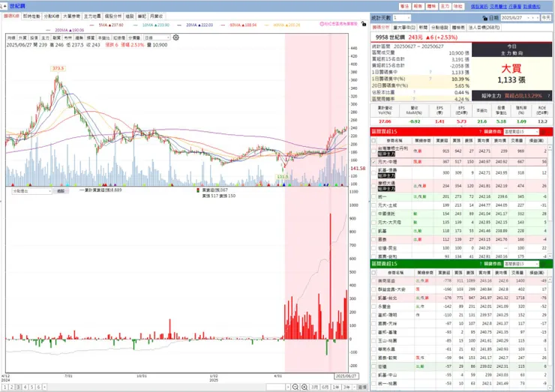The image size is (555, 392).
Task: Click page button 3 below the chart
Action: 19,388
